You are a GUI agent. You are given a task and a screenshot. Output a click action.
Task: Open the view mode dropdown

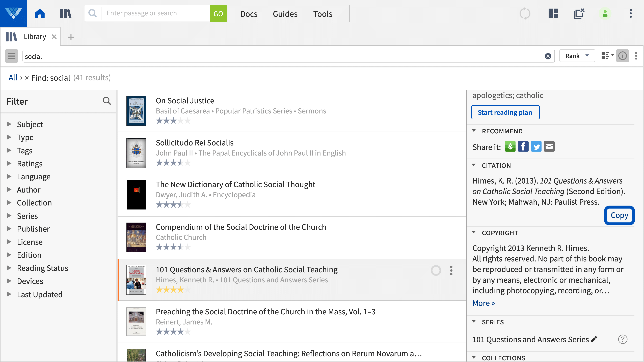pos(607,56)
